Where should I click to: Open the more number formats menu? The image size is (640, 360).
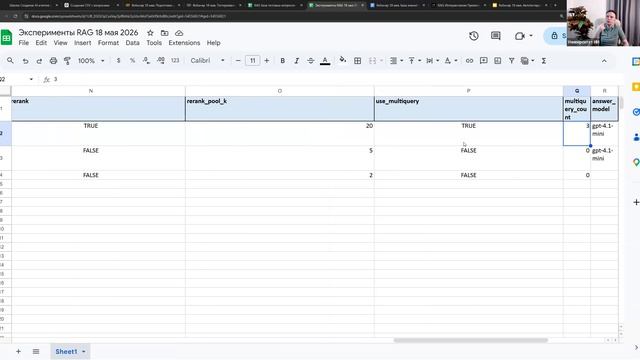point(175,60)
